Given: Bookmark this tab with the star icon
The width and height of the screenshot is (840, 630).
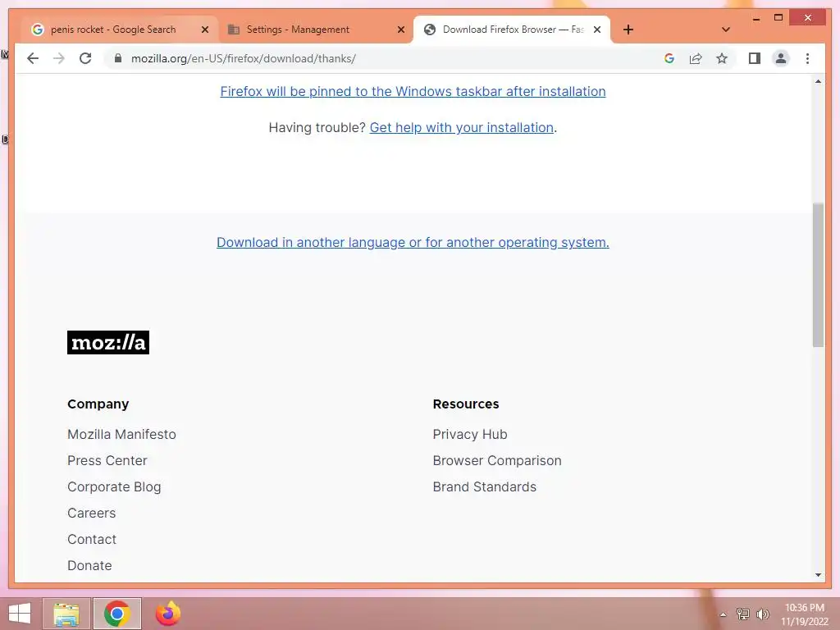Looking at the screenshot, I should [x=722, y=58].
